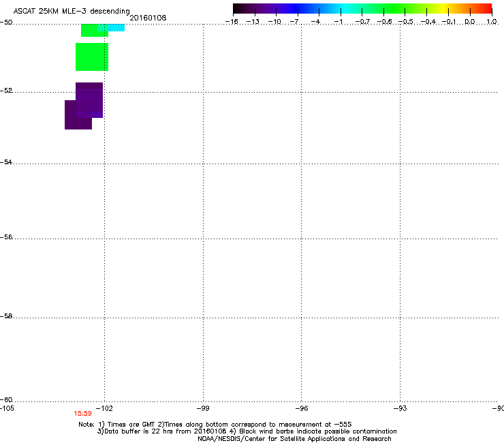Click the colorbar label '-0.6'
Screen dimensions: 504x443
pos(384,22)
